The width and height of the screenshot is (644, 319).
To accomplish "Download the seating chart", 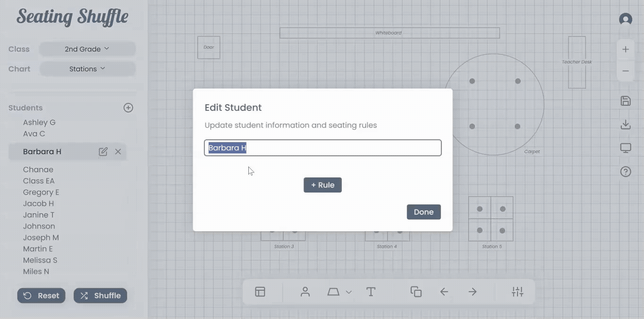I will (x=626, y=125).
